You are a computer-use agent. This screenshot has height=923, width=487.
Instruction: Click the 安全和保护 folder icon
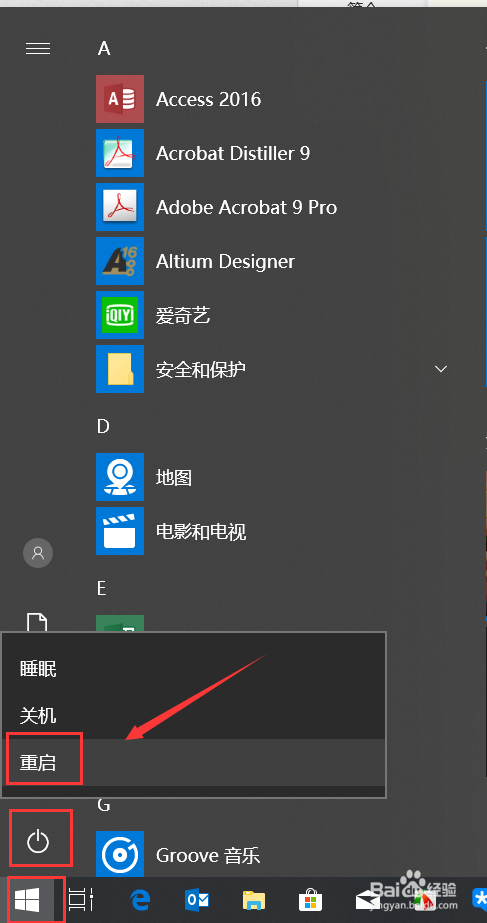(120, 369)
